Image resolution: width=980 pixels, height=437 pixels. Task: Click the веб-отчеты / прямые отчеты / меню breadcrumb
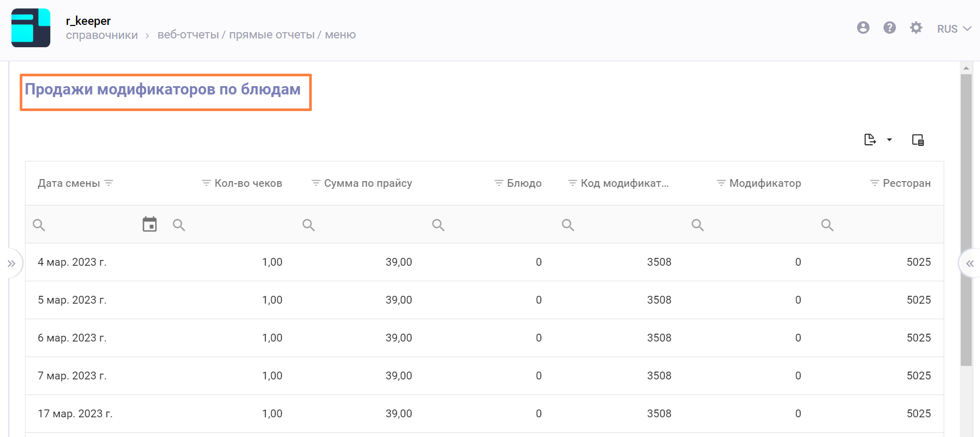point(256,35)
